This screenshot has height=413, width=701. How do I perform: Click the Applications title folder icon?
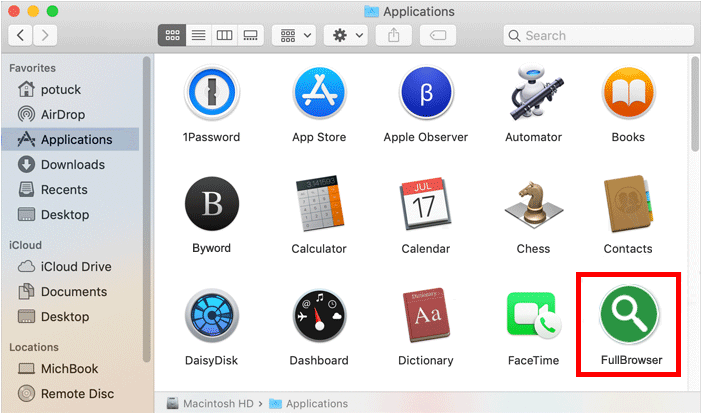[372, 11]
